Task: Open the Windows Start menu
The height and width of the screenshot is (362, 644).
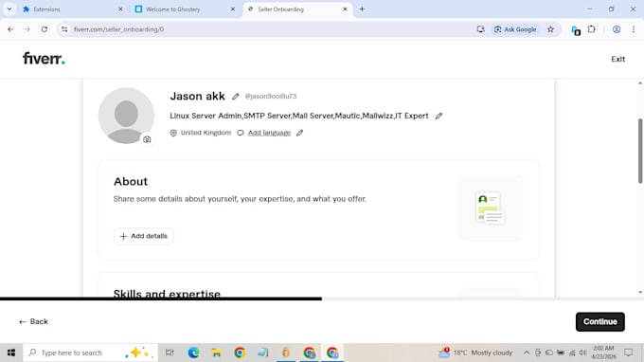Action: tap(11, 353)
